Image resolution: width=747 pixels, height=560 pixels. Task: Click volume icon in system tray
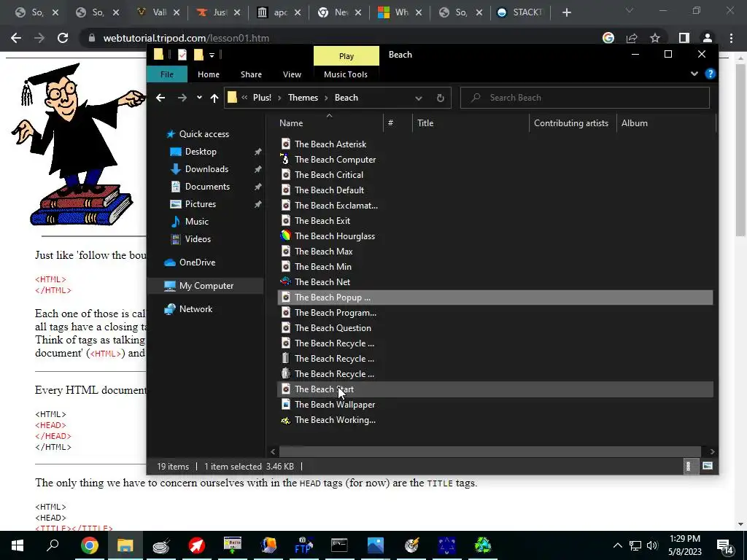653,545
